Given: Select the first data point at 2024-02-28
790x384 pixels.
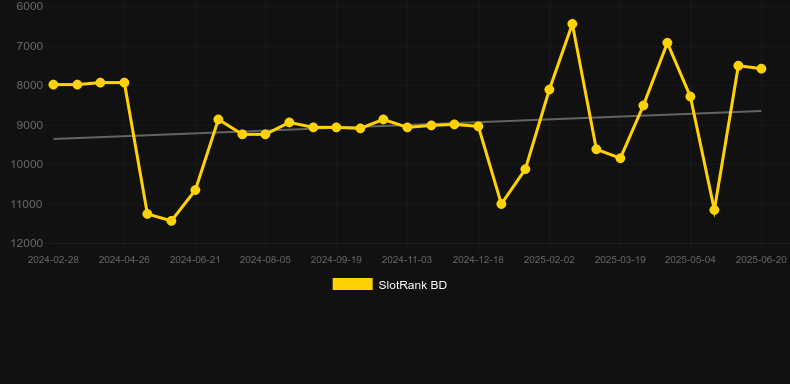Looking at the screenshot, I should [x=53, y=85].
